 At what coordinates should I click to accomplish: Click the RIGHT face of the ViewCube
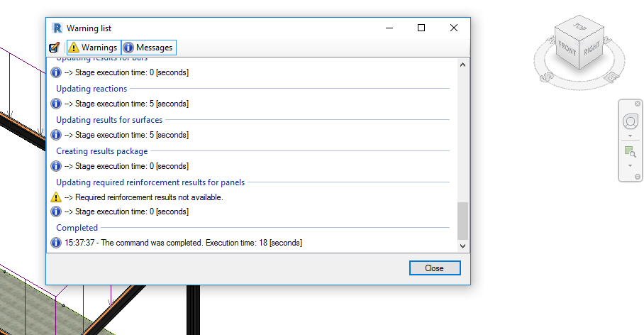[592, 48]
